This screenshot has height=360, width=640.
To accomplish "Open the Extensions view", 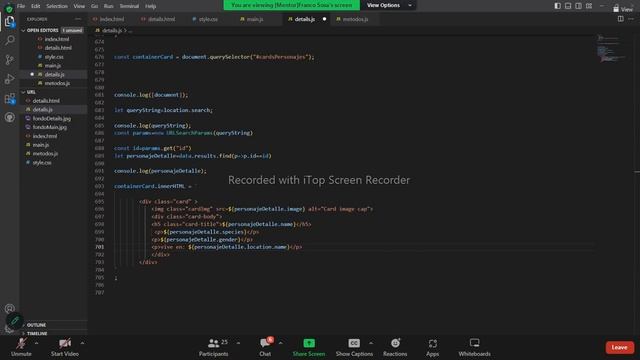I will tap(9, 98).
